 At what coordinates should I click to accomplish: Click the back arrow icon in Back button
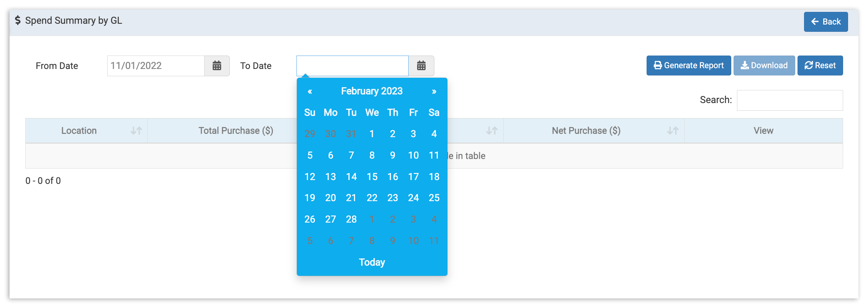tap(814, 21)
